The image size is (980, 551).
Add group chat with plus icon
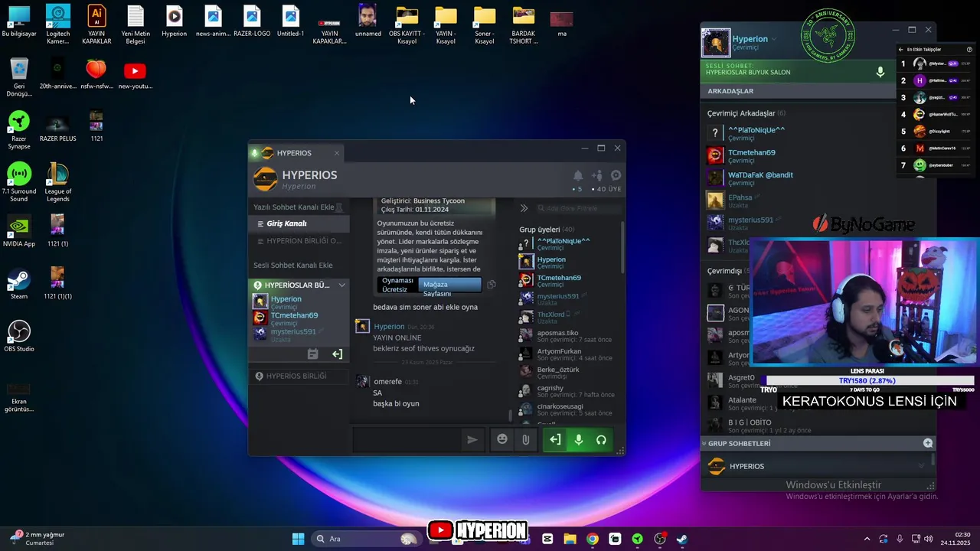pos(928,443)
